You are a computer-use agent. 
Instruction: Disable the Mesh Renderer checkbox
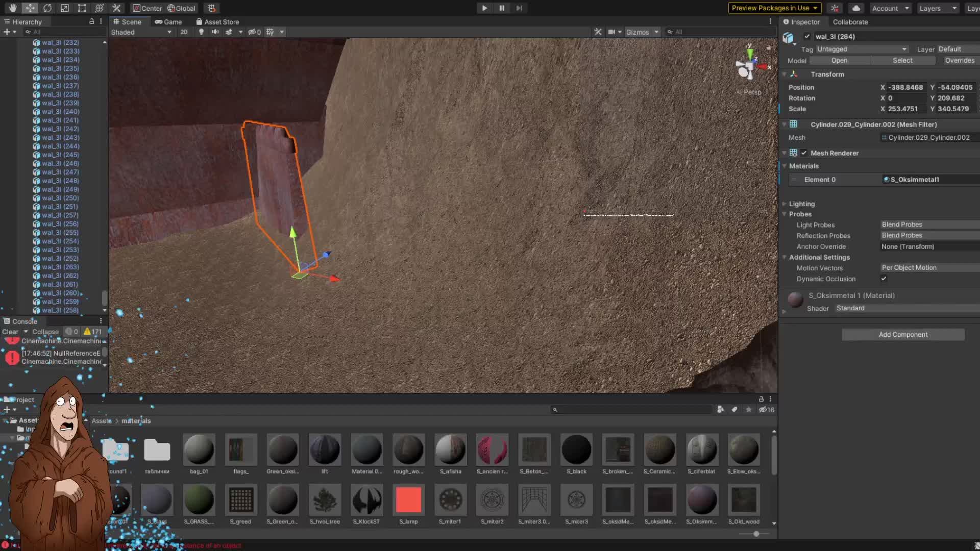pos(804,153)
